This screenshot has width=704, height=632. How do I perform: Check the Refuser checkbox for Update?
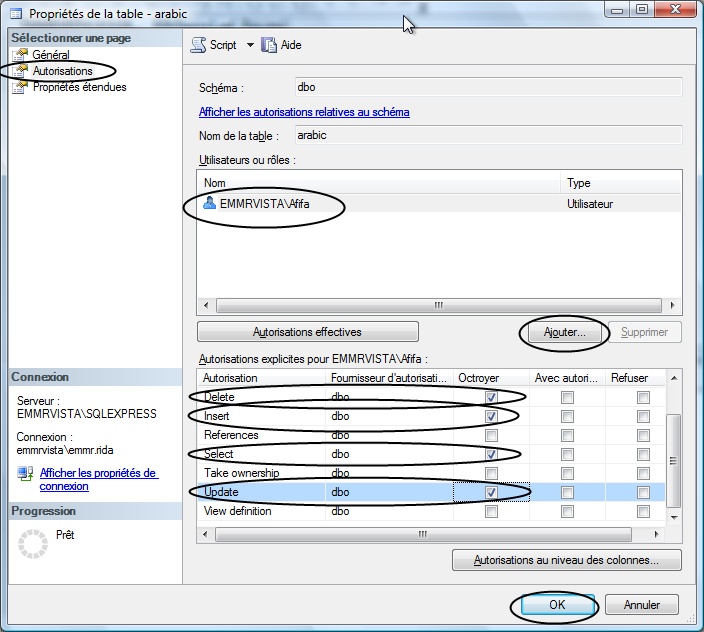pos(643,492)
